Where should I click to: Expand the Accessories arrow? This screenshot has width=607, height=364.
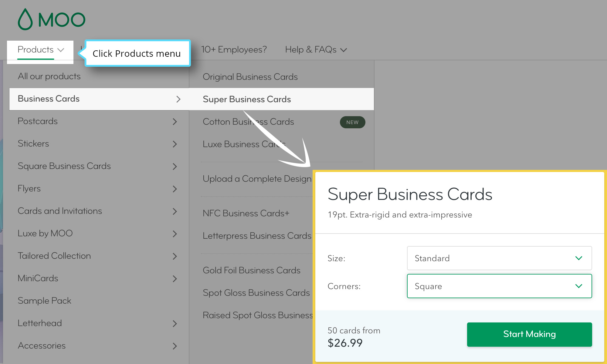click(x=175, y=346)
